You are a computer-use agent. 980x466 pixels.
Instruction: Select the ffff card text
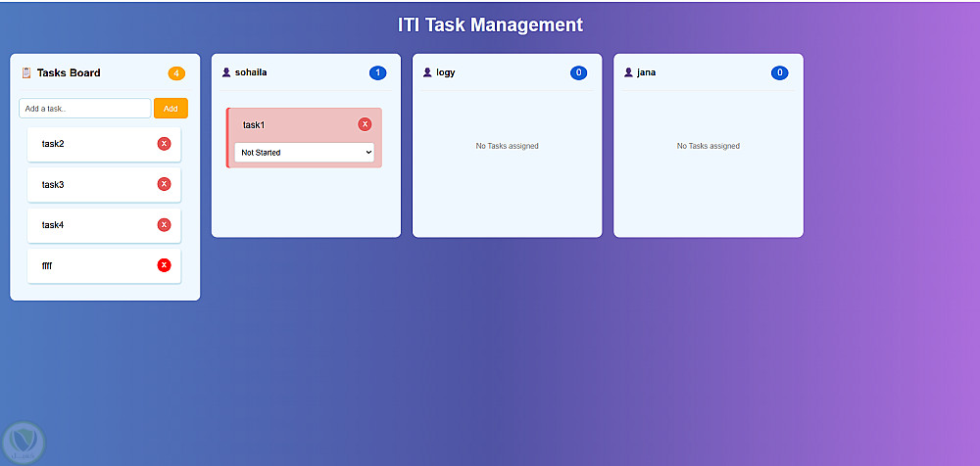[47, 266]
